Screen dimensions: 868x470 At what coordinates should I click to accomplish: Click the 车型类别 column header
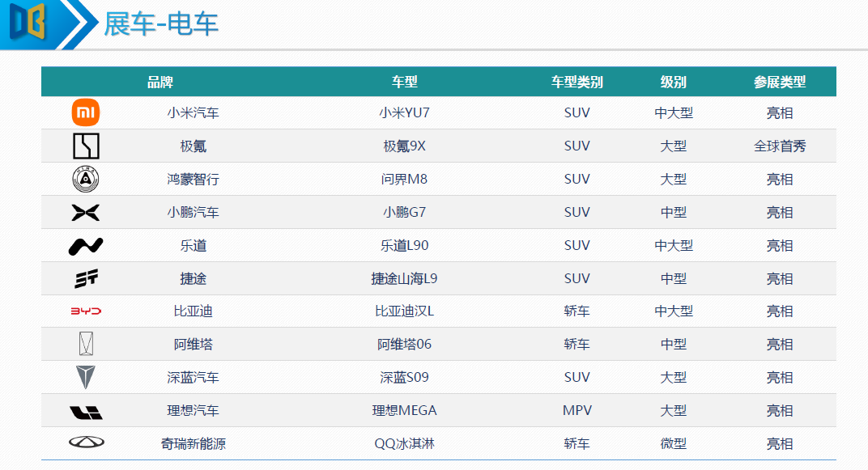(x=577, y=82)
